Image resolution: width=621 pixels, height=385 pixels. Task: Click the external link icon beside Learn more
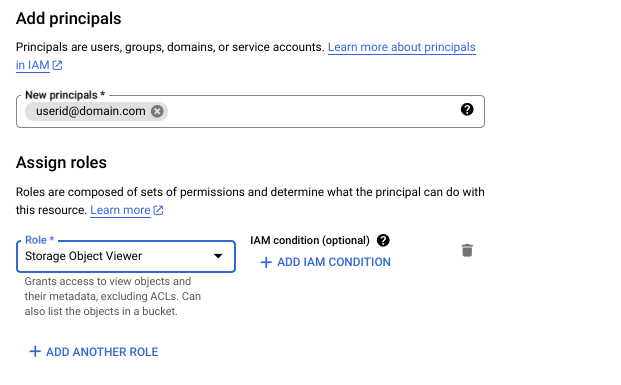click(158, 210)
